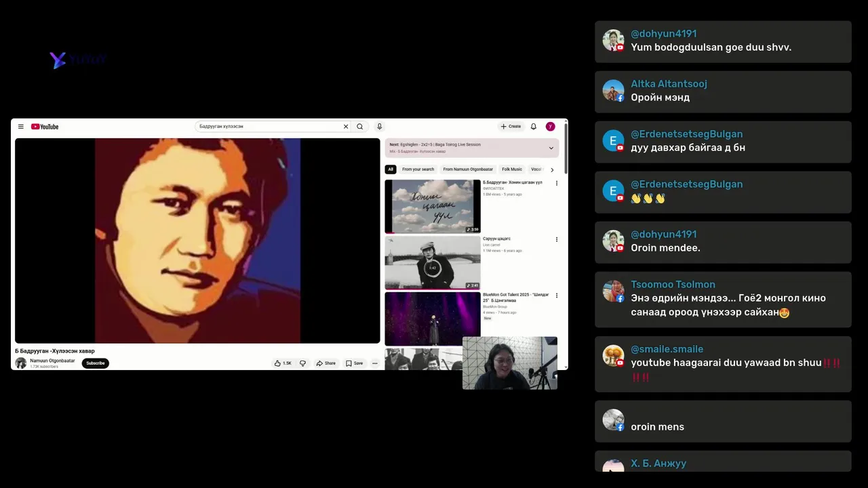The width and height of the screenshot is (868, 488).
Task: Open Namuun Otgonbaatar channel avatar
Action: pos(21,363)
